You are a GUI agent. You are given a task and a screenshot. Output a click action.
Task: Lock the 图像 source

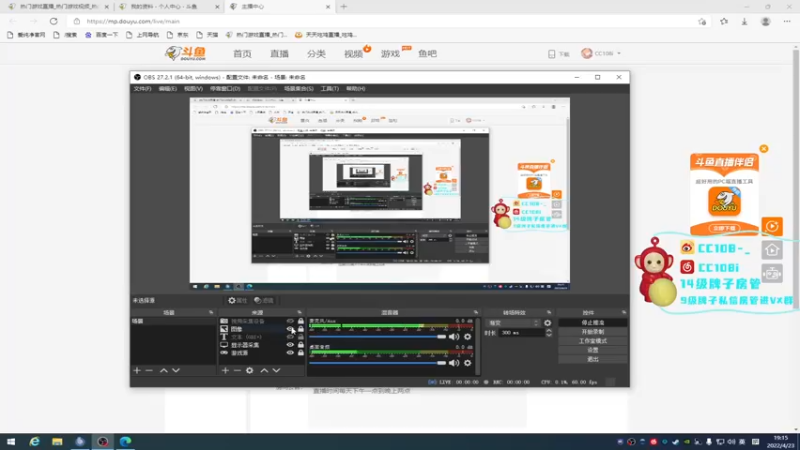click(301, 329)
